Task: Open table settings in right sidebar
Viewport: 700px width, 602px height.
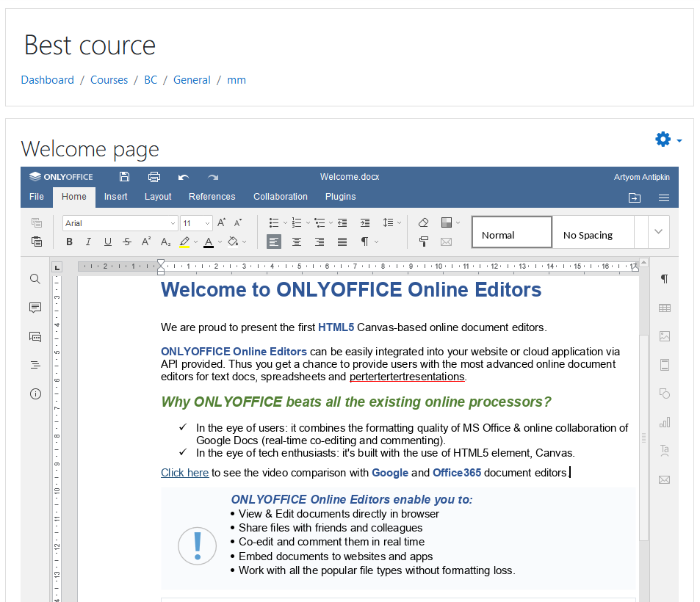Action: [x=665, y=308]
